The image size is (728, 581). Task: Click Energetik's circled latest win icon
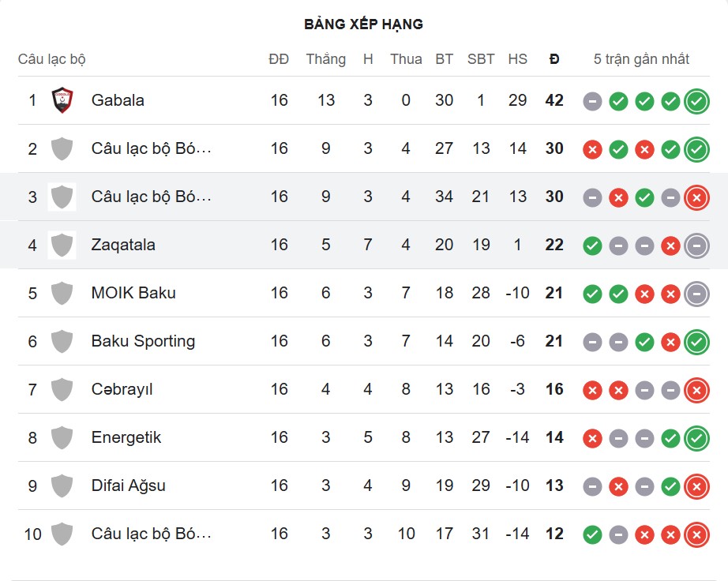coord(696,438)
